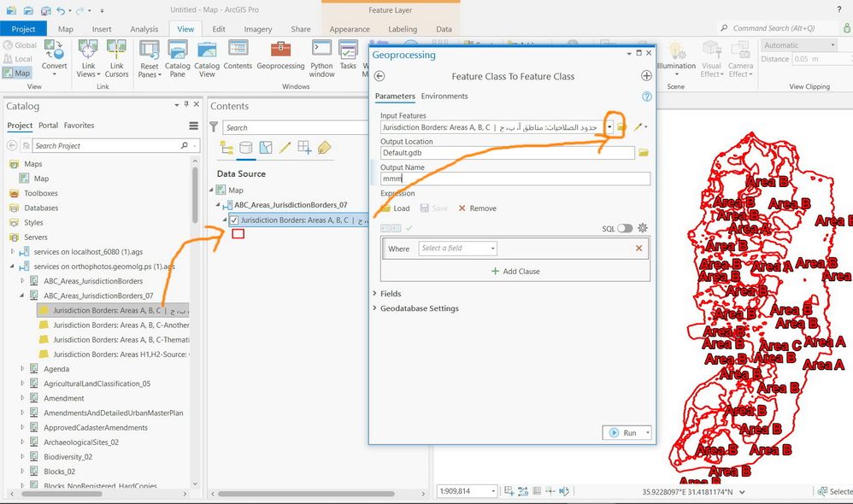
Task: Click the Input Features sketch pencil icon
Action: (x=639, y=126)
